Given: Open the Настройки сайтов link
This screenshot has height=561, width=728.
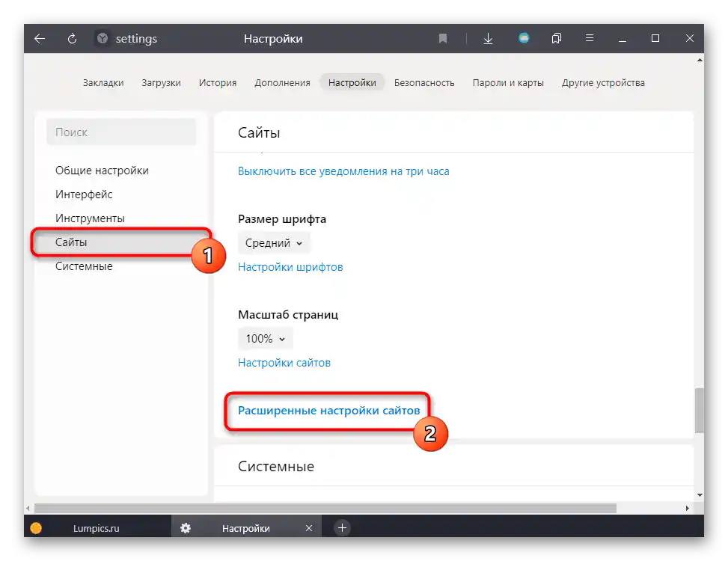Looking at the screenshot, I should (x=284, y=362).
